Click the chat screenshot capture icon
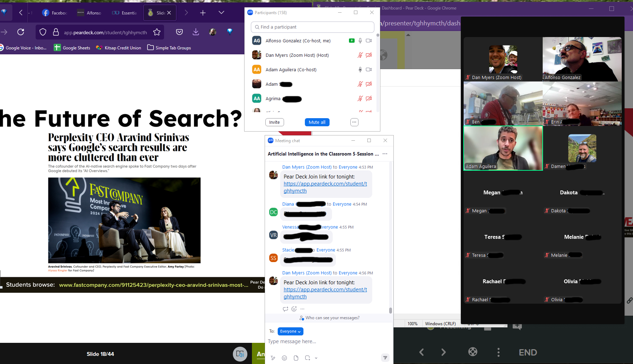This screenshot has height=364, width=633. tap(307, 358)
